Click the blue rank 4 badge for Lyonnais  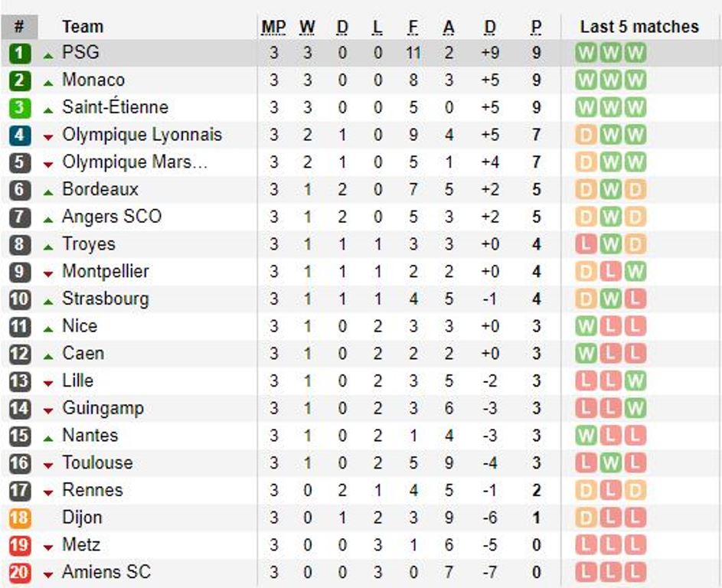click(x=20, y=136)
